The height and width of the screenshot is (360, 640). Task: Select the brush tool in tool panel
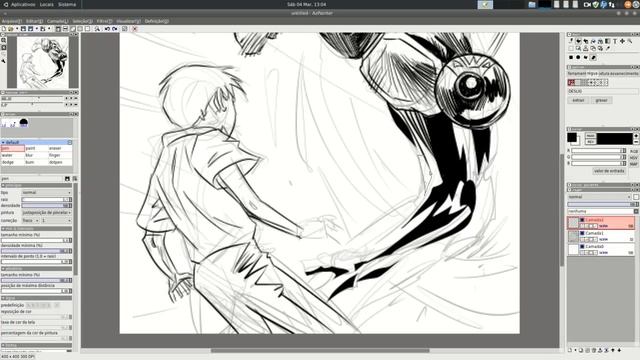571,41
